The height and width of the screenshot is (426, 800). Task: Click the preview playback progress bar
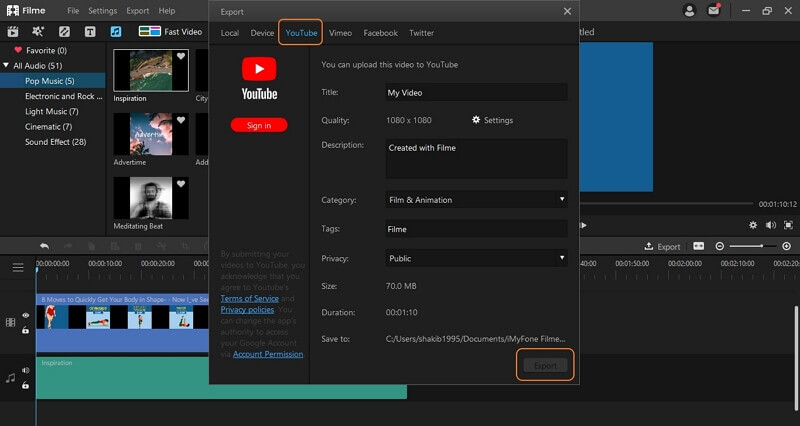pyautogui.click(x=666, y=204)
